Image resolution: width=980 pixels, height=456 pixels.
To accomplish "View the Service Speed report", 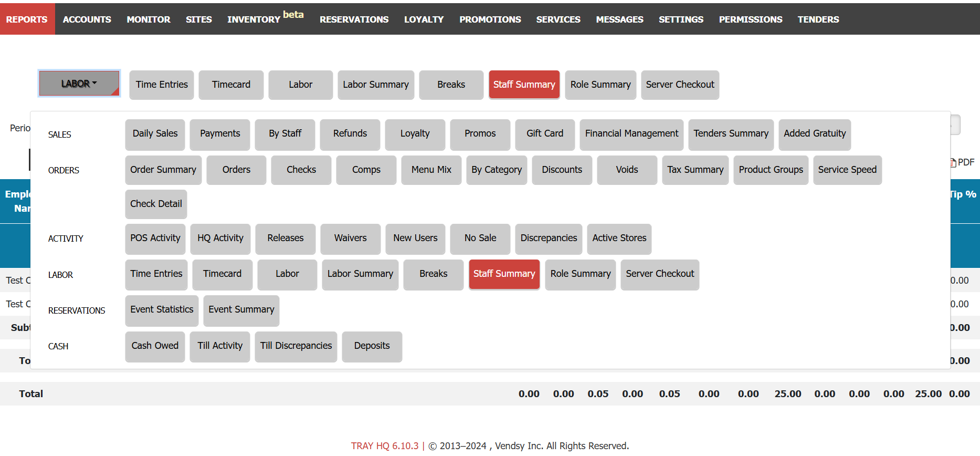I will (x=847, y=170).
